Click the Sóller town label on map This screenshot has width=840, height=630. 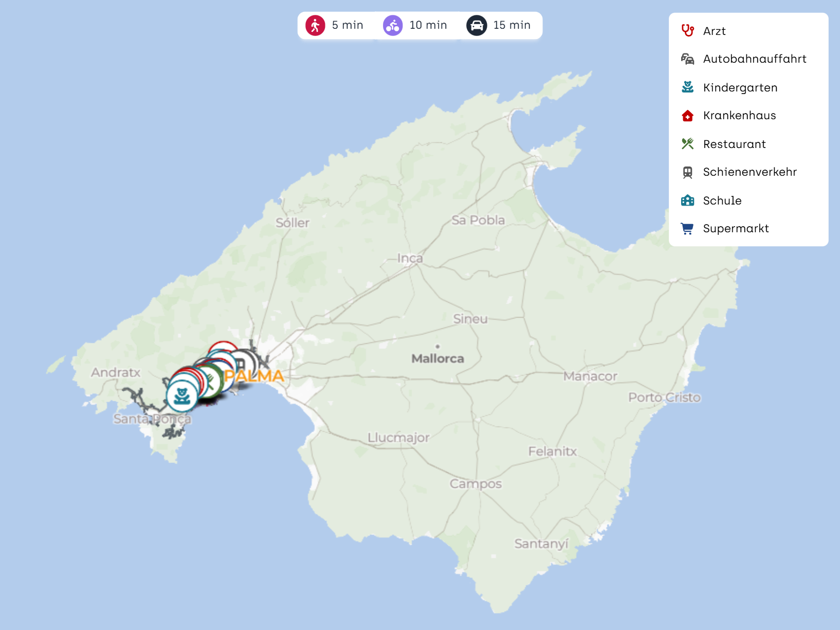(x=292, y=223)
